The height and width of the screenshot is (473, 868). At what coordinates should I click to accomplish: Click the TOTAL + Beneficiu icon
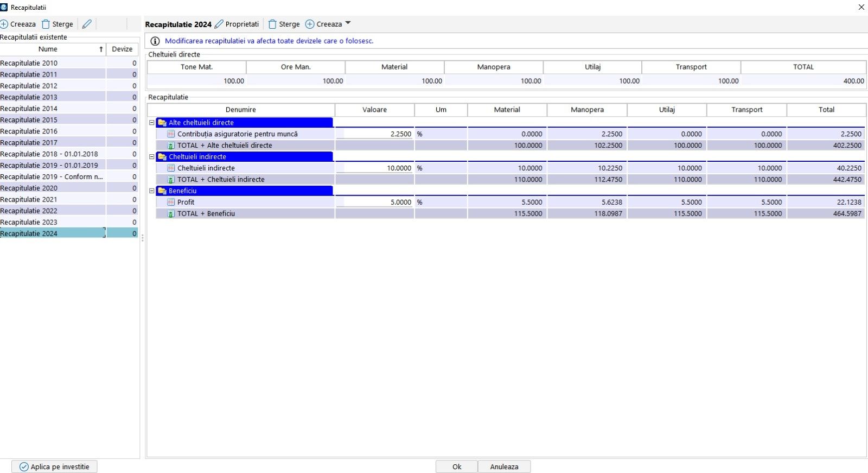[171, 214]
